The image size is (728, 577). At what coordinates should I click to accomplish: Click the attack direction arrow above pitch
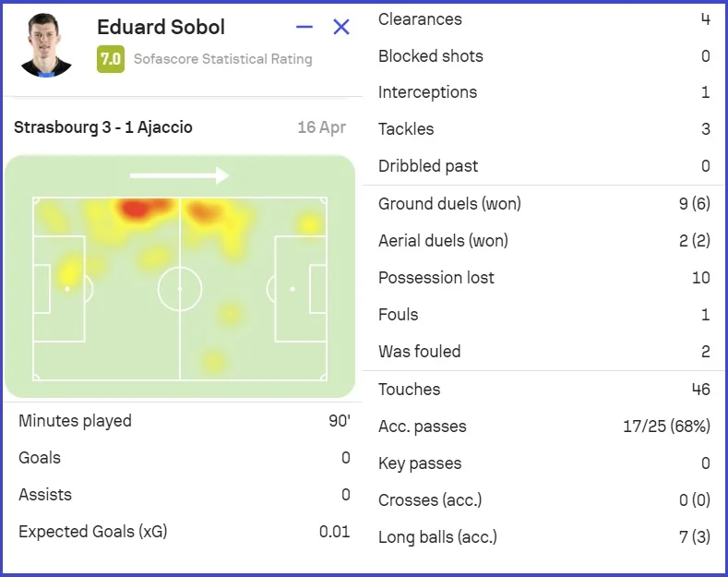click(x=179, y=175)
